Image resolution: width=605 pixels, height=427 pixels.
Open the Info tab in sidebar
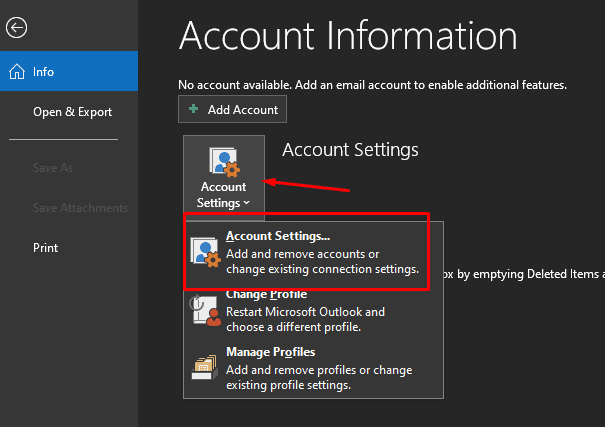[x=69, y=71]
